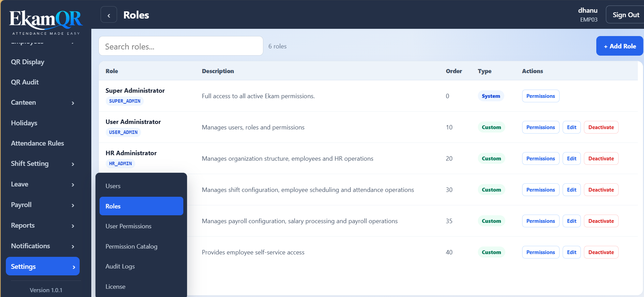644x297 pixels.
Task: Open Permissions for employee self-service role
Action: (541, 252)
